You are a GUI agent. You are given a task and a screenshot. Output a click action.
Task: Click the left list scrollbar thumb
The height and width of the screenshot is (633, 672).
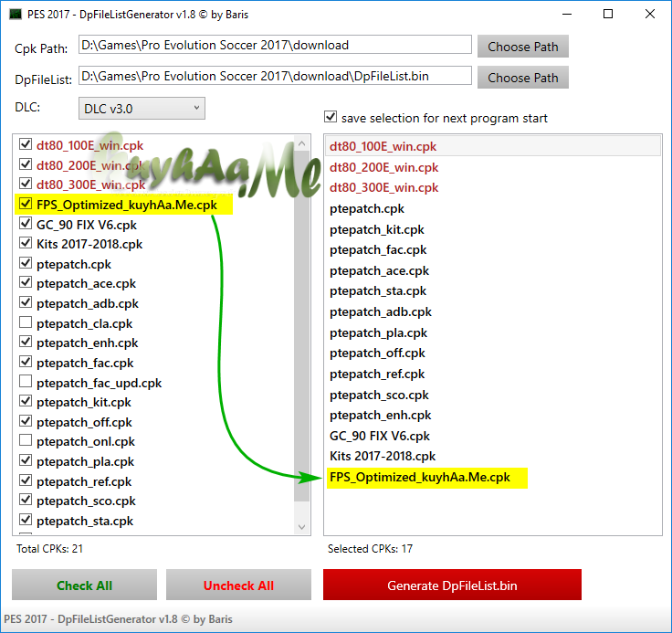click(x=301, y=326)
